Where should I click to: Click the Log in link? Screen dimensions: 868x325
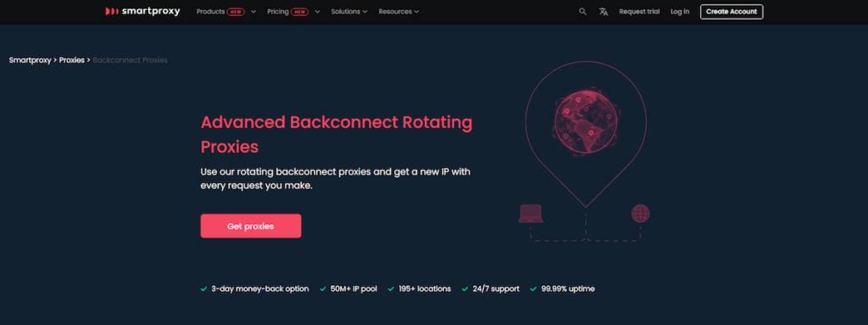[x=680, y=12]
